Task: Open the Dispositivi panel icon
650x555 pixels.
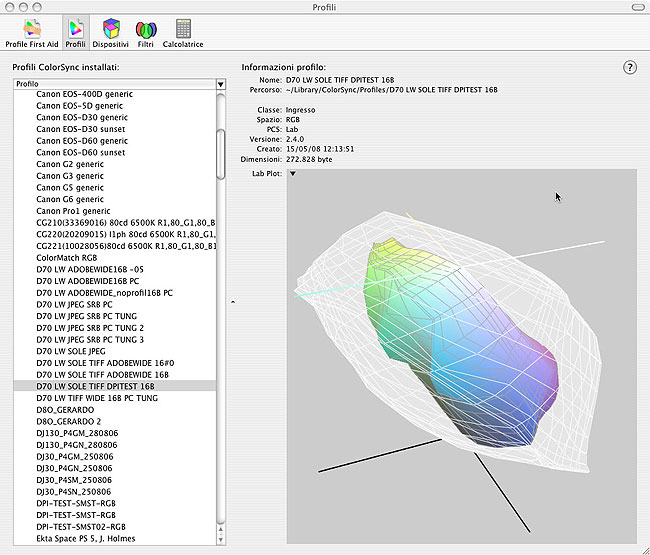Action: coord(110,33)
